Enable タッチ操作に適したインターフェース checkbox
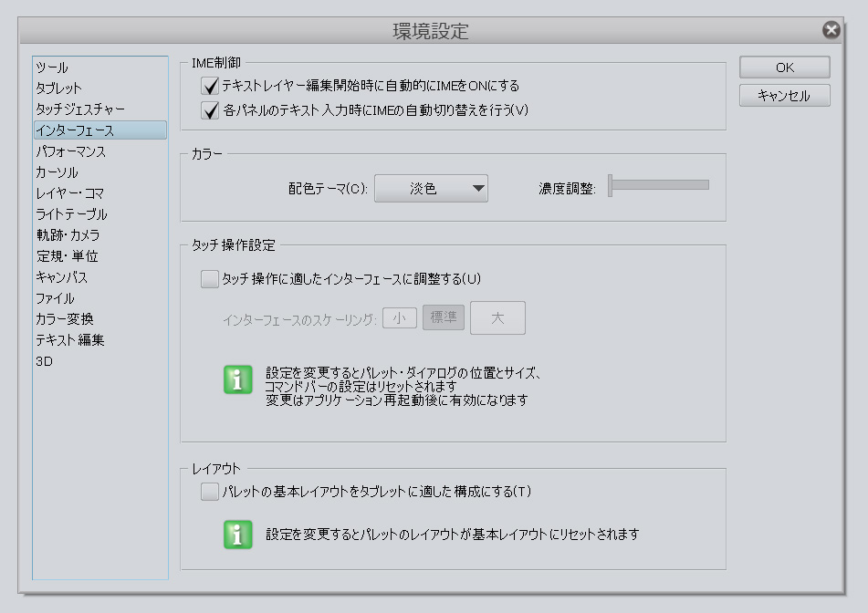 [210, 279]
